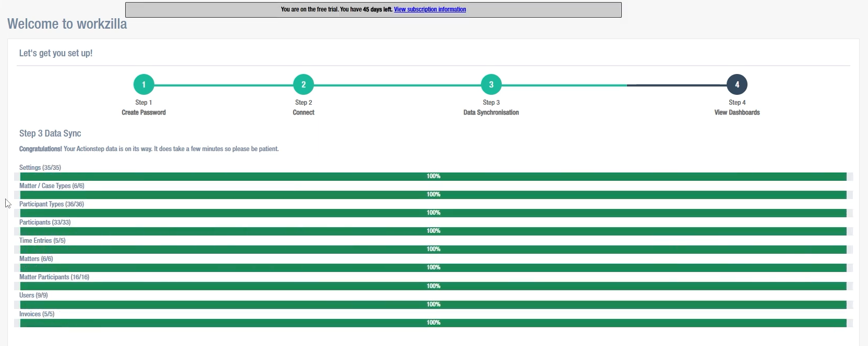Click the View Dashboards step label
The width and height of the screenshot is (868, 346).
click(737, 113)
